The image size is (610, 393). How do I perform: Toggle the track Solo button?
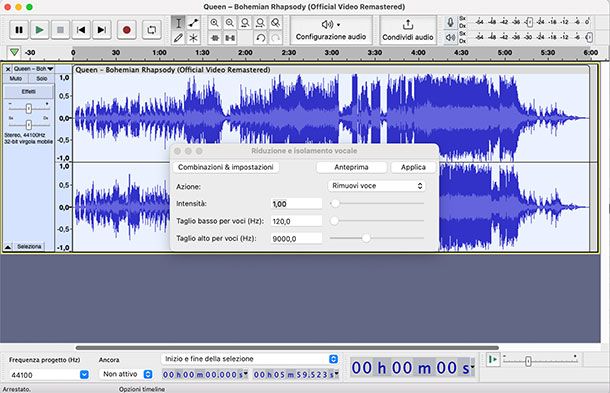click(x=42, y=79)
